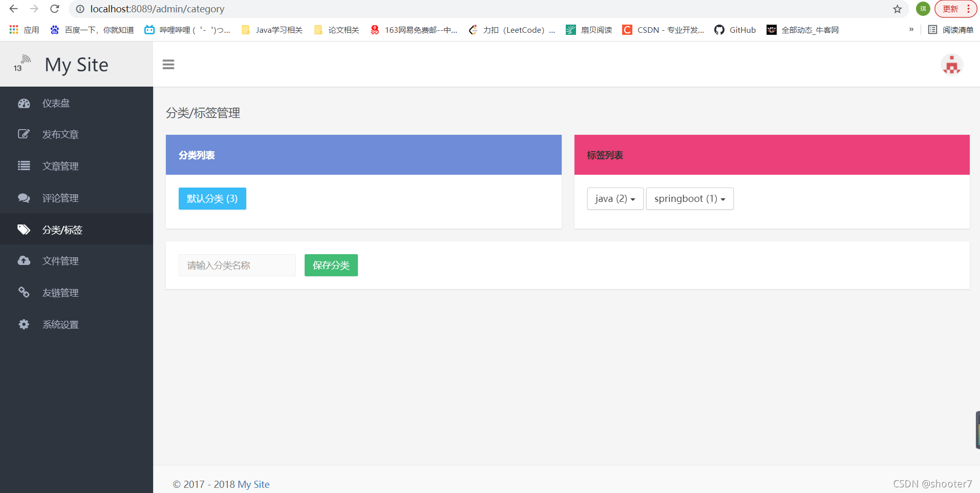
Task: Open 系统设置 menu item
Action: (x=76, y=324)
